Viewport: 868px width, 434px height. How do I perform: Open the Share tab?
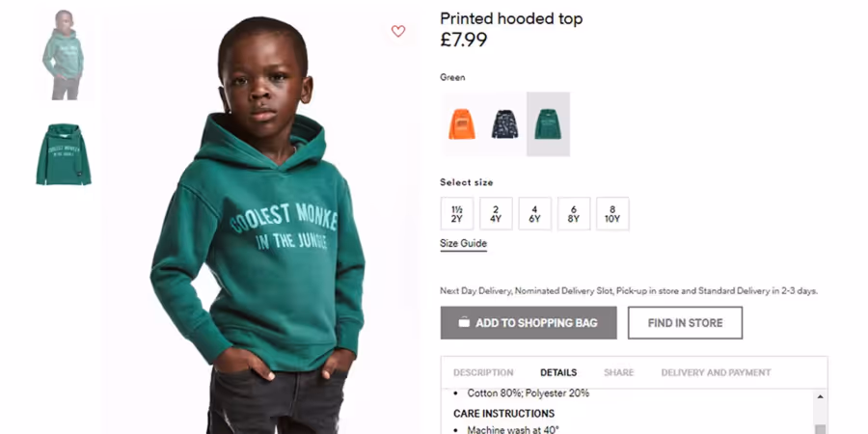(619, 372)
